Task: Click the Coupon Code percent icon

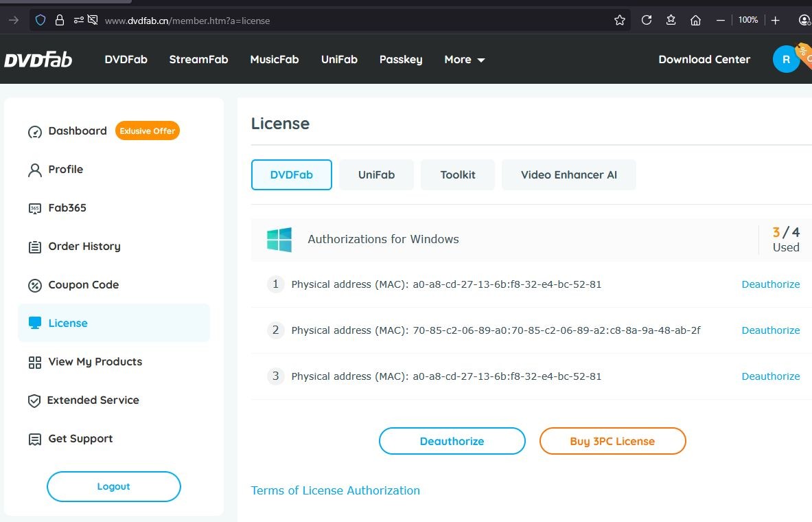Action: pos(35,285)
